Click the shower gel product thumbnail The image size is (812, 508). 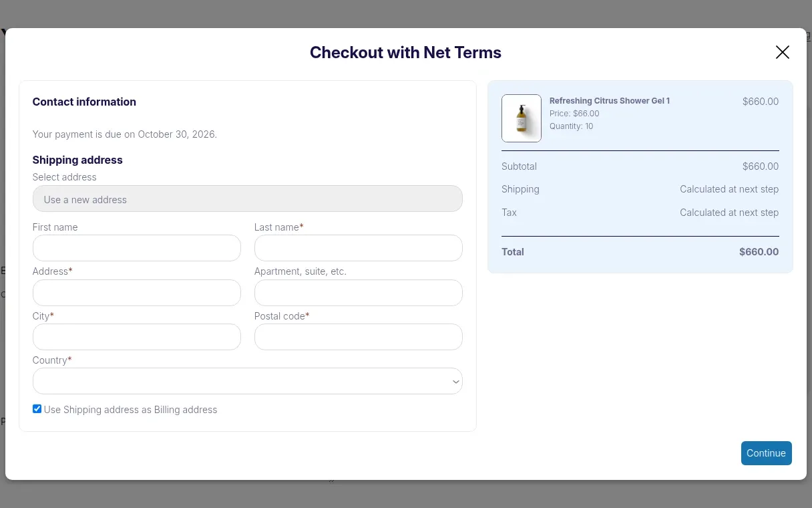(x=522, y=118)
